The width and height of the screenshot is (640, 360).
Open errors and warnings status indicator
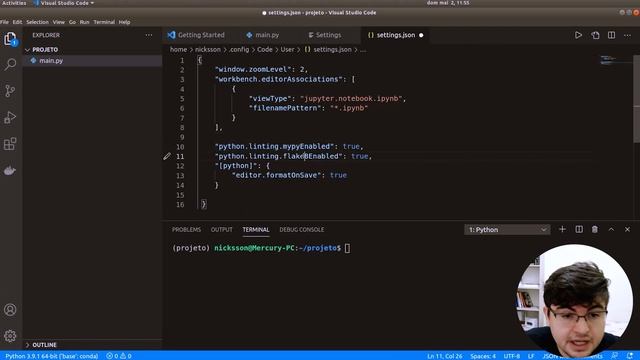click(119, 356)
